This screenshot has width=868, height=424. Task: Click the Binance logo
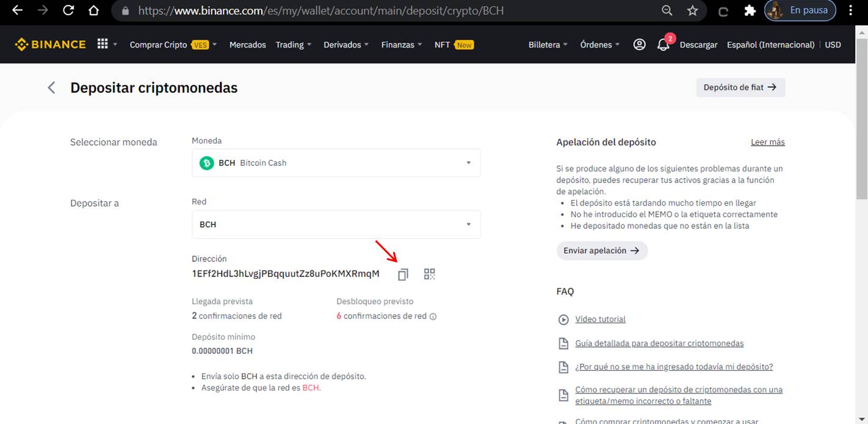(50, 44)
